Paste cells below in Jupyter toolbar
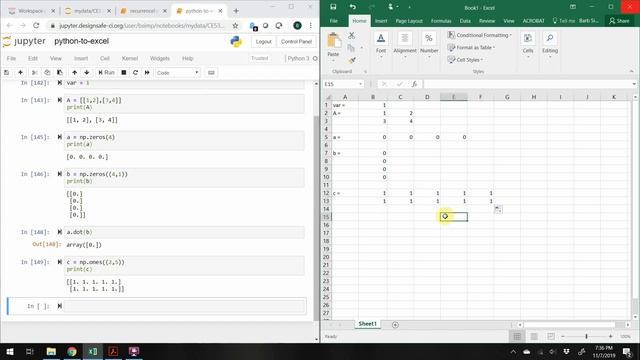640x360 pixels. pos(60,73)
